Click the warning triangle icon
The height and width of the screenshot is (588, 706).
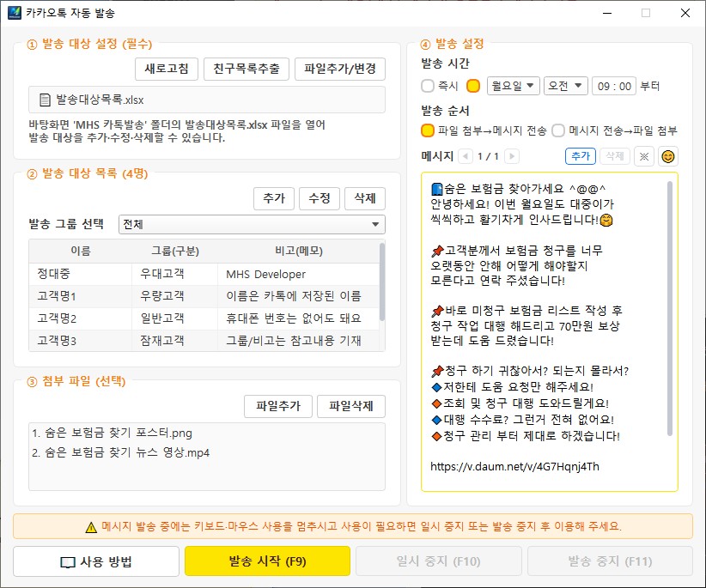pos(91,527)
